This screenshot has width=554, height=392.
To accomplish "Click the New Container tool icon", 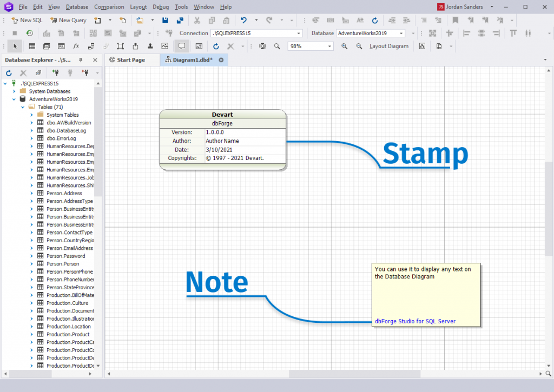I will [x=121, y=46].
